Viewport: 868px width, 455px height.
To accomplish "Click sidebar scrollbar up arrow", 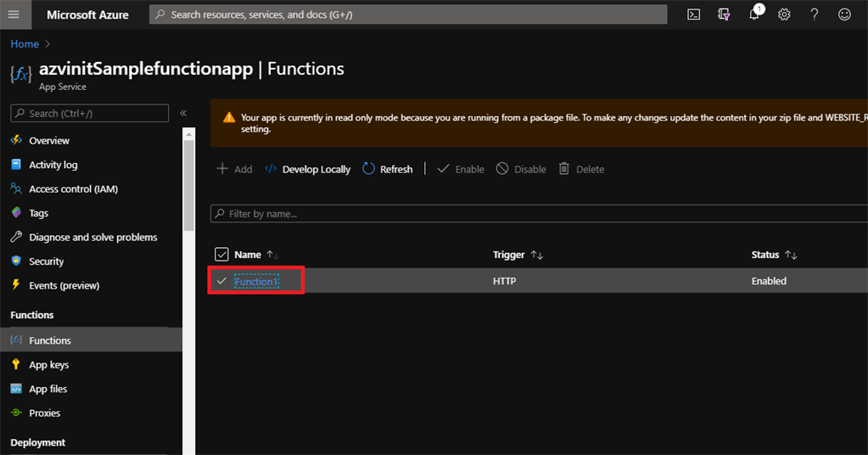I will 188,134.
